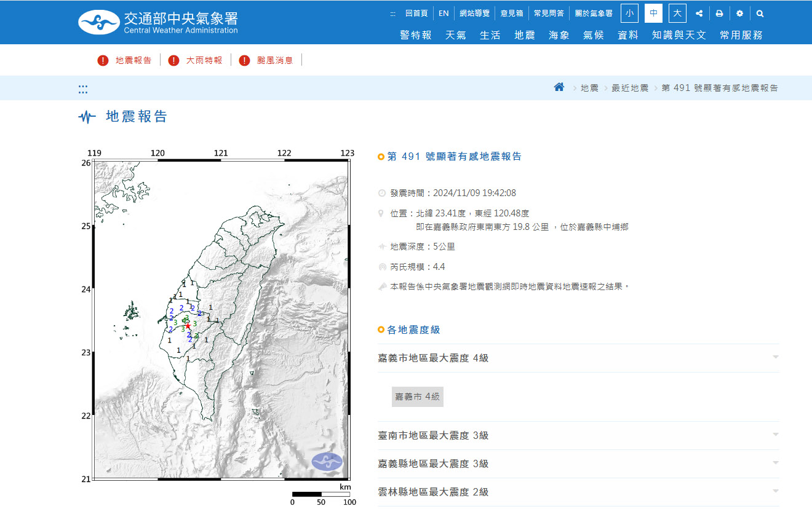Click the share icon in header
This screenshot has width=812, height=509.
699,14
